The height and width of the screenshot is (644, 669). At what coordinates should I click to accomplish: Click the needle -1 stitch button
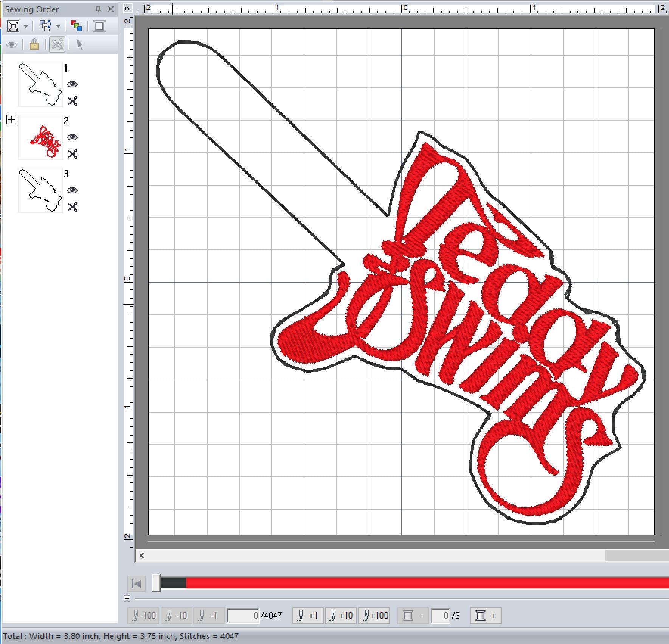[x=209, y=616]
